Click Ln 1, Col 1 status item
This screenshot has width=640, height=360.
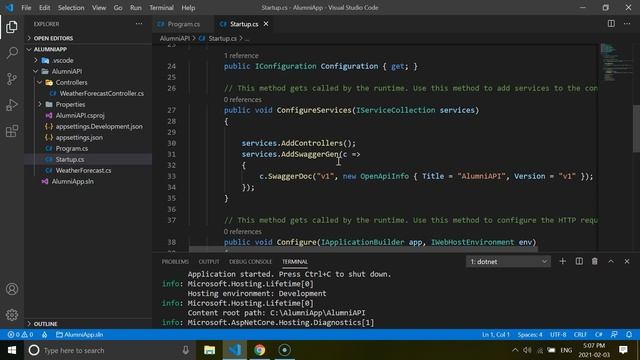point(496,335)
